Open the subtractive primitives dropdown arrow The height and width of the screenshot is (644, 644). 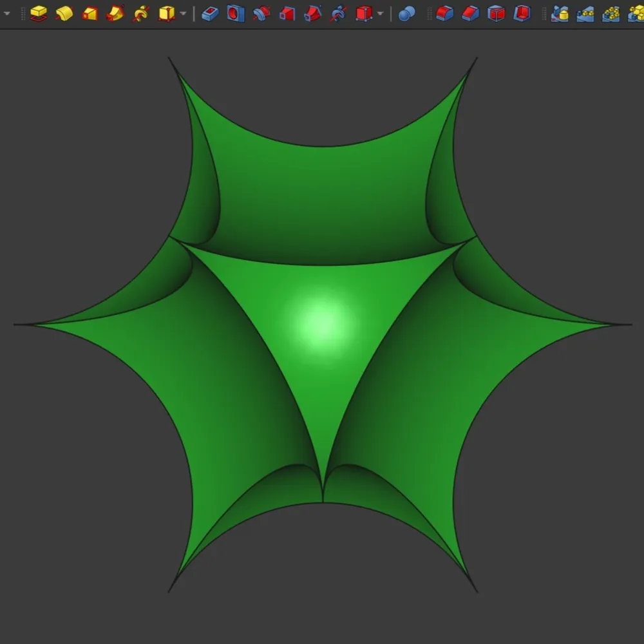point(381,14)
